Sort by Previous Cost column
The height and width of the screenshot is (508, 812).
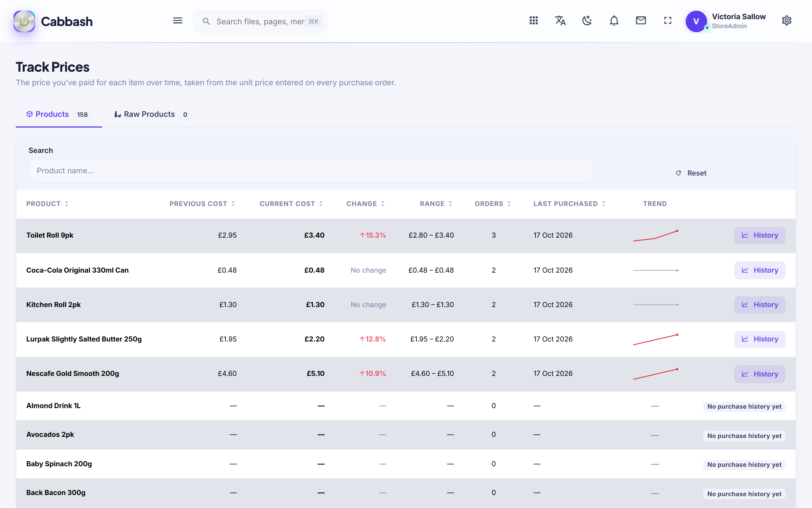click(x=202, y=203)
